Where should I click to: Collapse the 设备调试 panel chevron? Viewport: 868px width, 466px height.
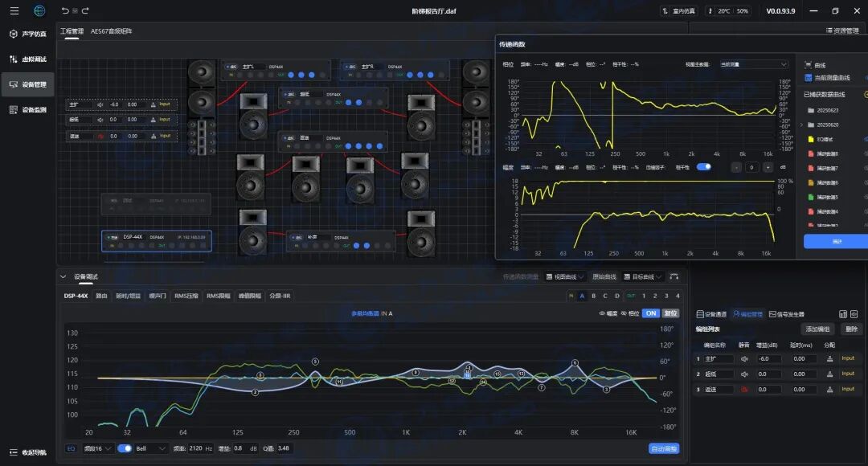point(63,276)
